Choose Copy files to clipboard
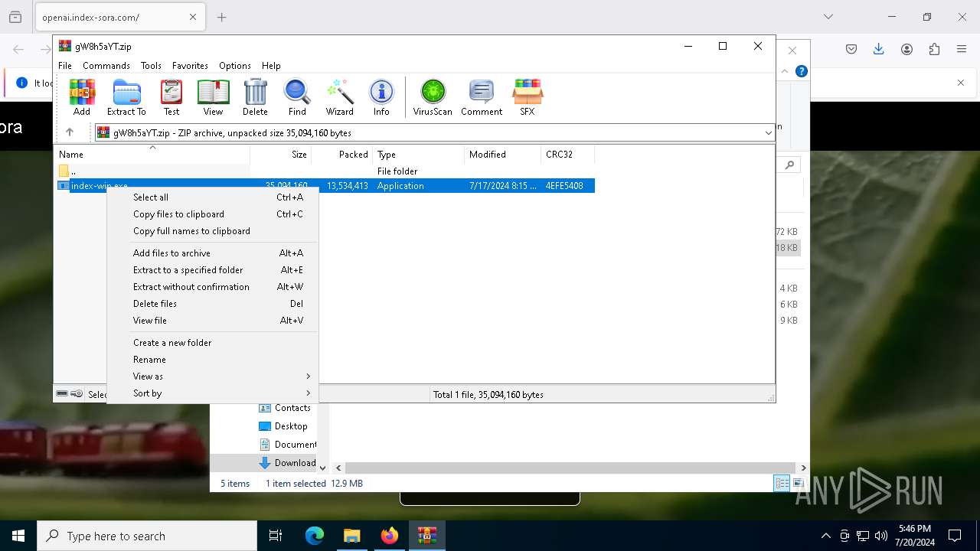 coord(213,214)
